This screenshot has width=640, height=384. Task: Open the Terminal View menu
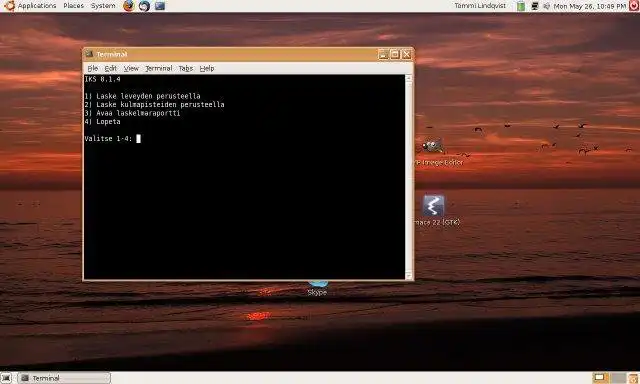click(131, 68)
